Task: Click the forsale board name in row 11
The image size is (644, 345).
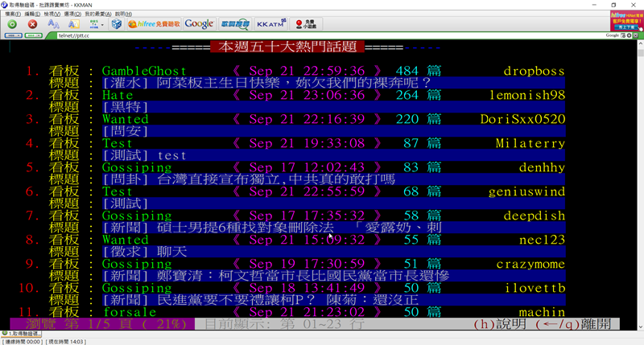Action: coord(130,312)
